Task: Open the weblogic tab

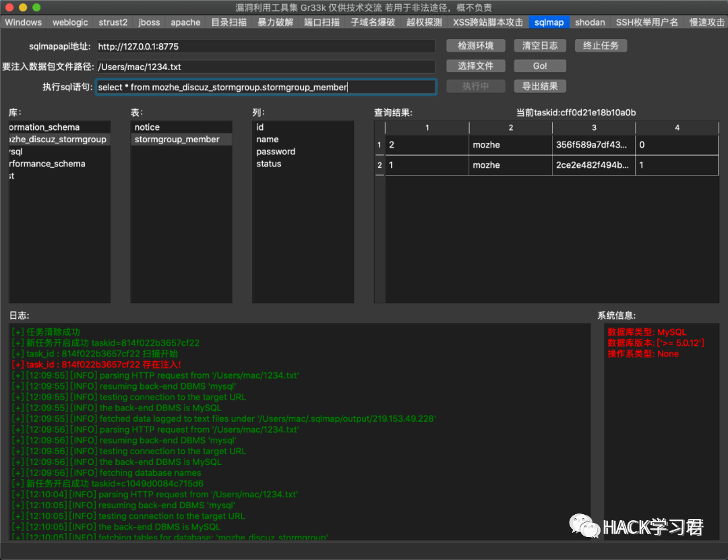Action: 70,22
